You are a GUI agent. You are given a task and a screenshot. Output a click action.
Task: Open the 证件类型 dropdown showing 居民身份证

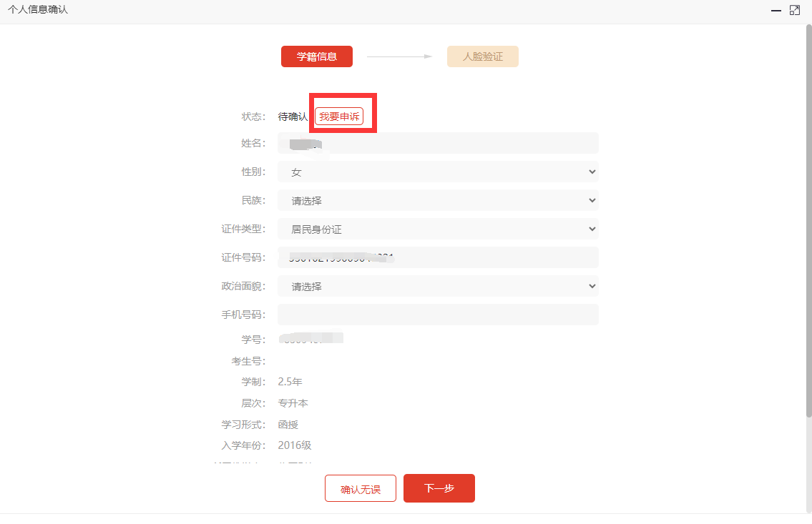438,229
